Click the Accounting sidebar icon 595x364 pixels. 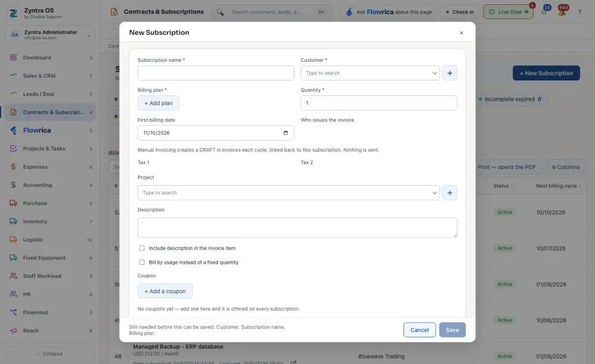pyautogui.click(x=13, y=184)
